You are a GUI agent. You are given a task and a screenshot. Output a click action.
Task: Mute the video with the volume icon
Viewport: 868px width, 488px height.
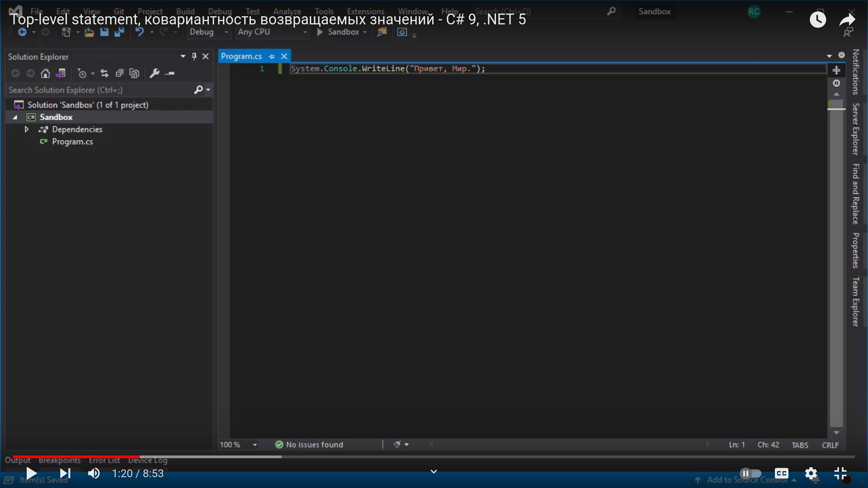94,473
